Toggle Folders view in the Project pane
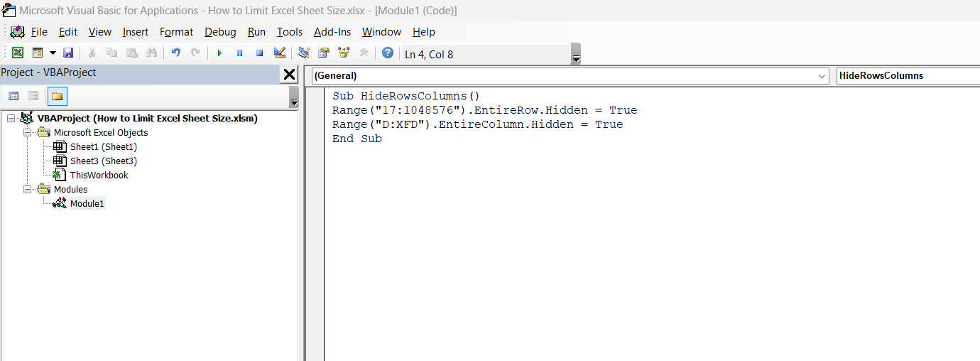The image size is (980, 361). (x=58, y=96)
